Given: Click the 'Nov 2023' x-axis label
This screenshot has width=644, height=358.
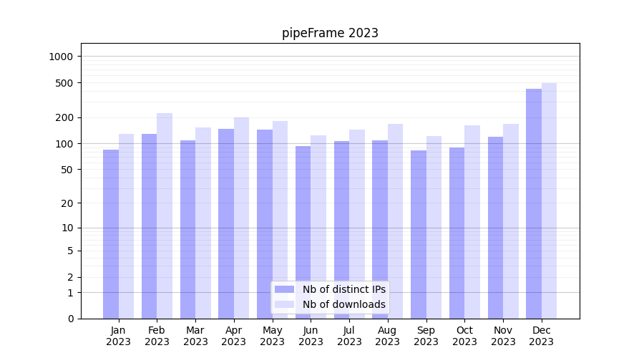Looking at the screenshot, I should 503,336.
